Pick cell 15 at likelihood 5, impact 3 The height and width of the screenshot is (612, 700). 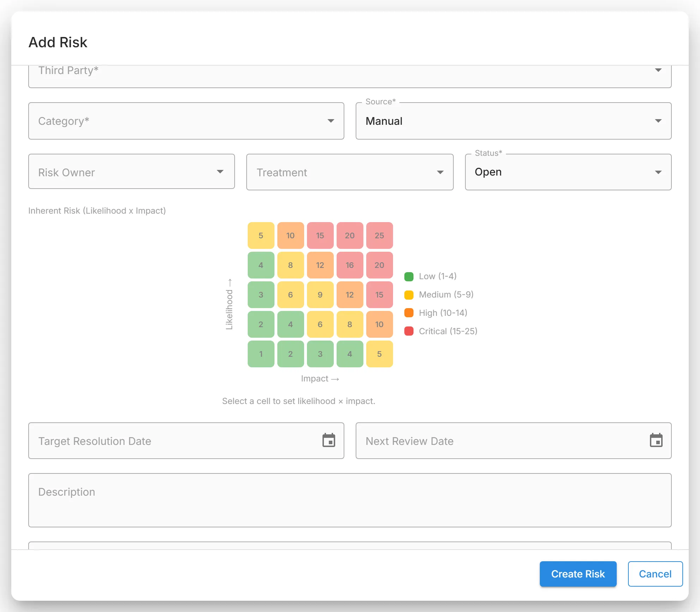click(320, 235)
